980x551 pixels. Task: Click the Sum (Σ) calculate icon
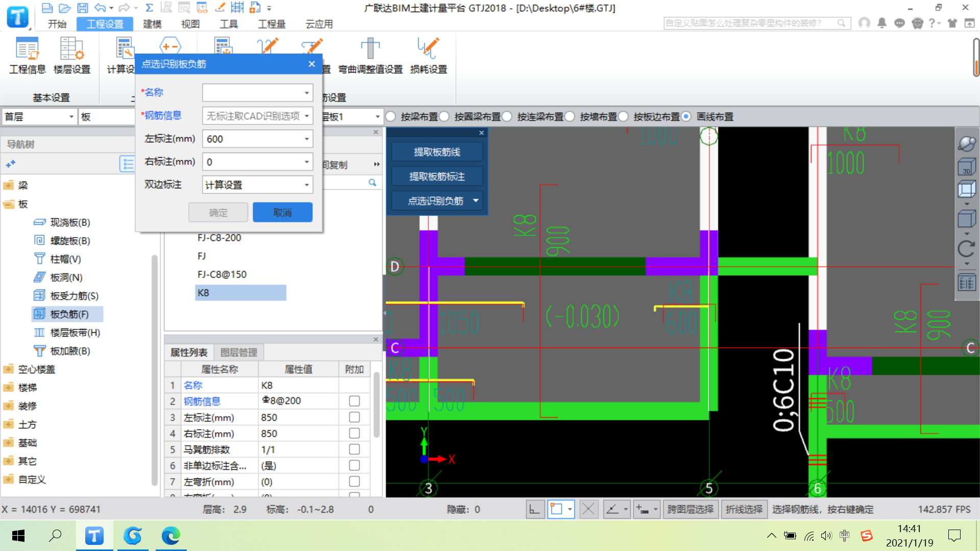(x=149, y=8)
